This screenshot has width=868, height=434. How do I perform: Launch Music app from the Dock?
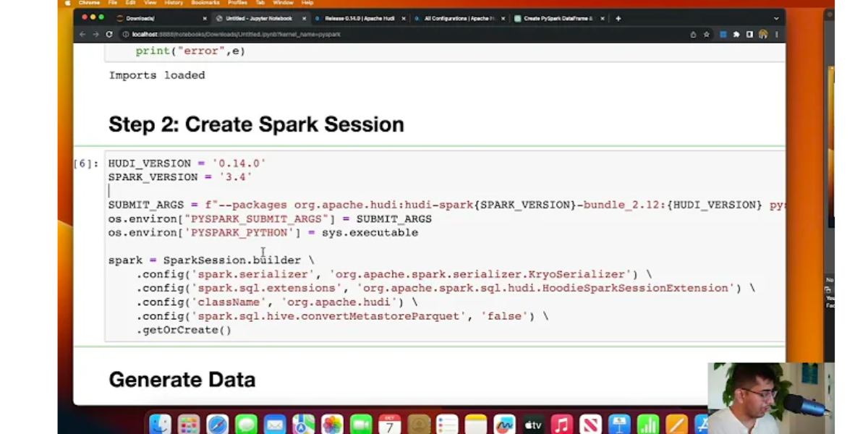tap(561, 425)
